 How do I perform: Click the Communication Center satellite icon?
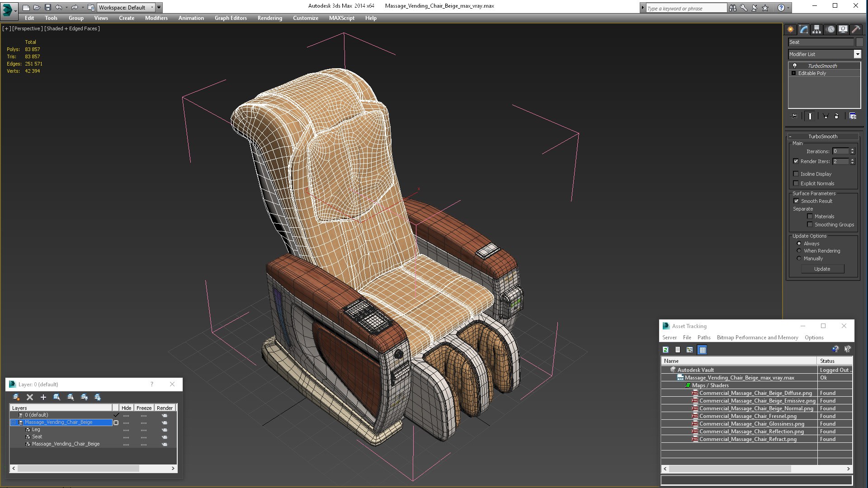coord(754,8)
